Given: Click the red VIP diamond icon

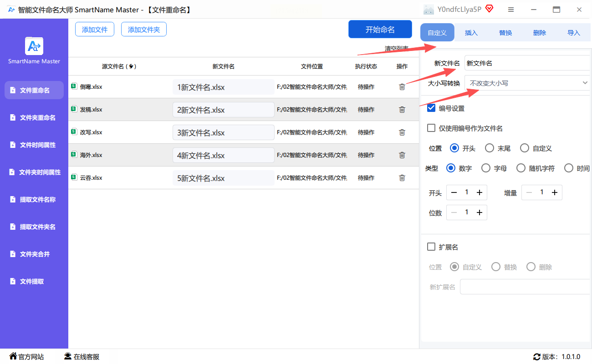Looking at the screenshot, I should (x=490, y=9).
